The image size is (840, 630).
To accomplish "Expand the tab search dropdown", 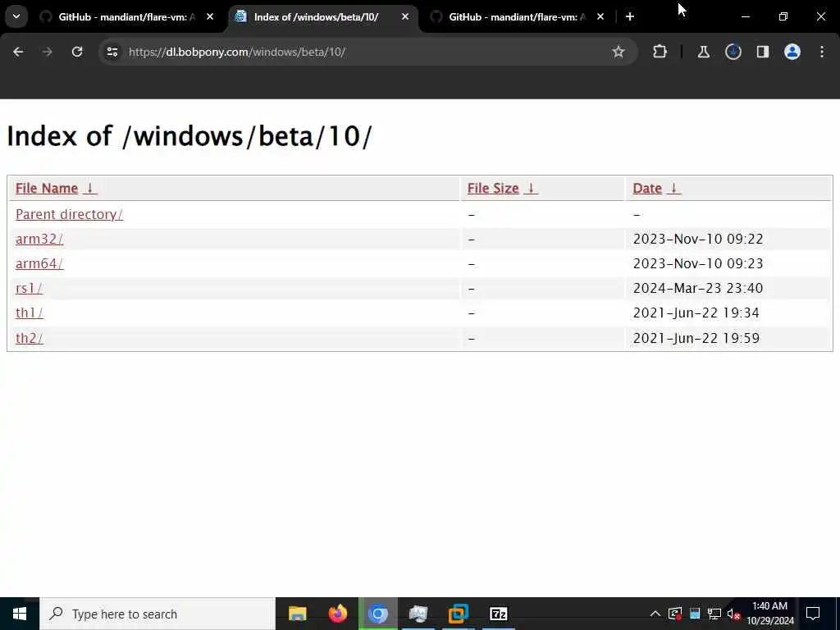I will click(16, 16).
